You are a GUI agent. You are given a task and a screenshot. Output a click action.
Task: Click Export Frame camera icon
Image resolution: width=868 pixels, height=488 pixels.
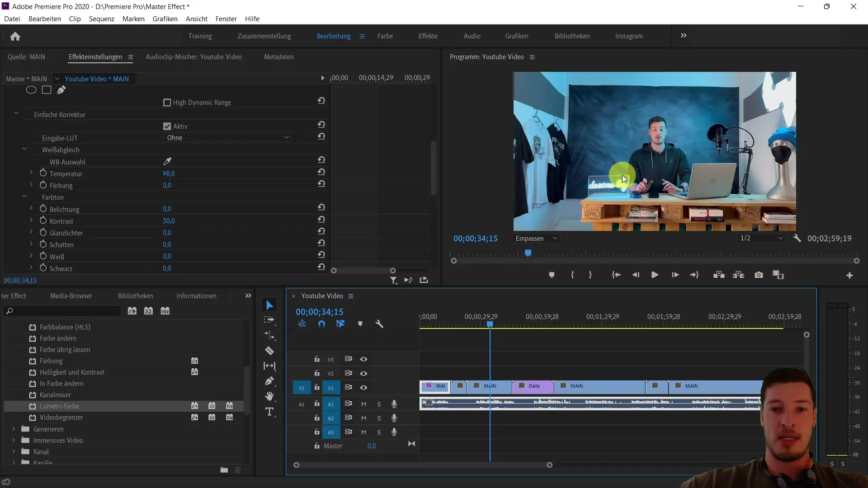(x=759, y=275)
